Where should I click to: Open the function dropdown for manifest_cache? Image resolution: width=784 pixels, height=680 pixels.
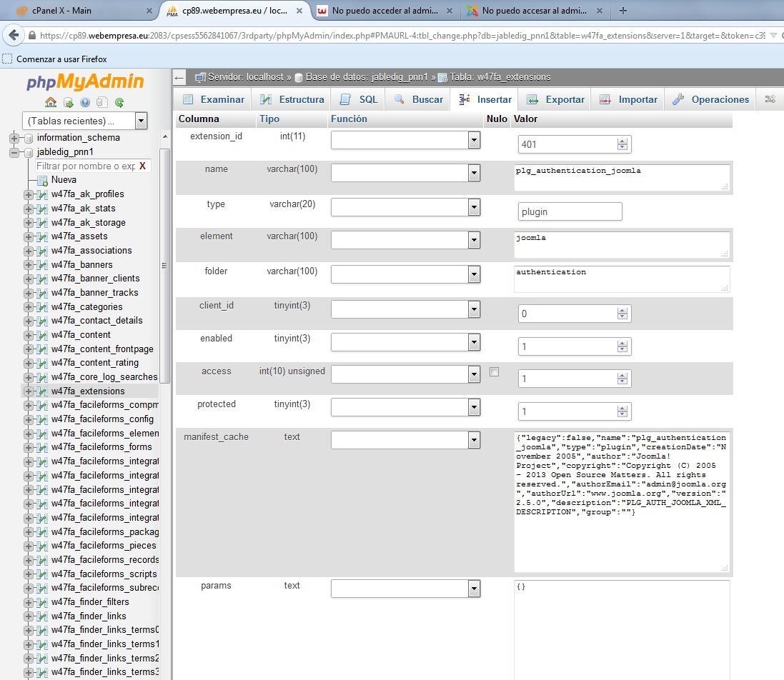(x=405, y=440)
